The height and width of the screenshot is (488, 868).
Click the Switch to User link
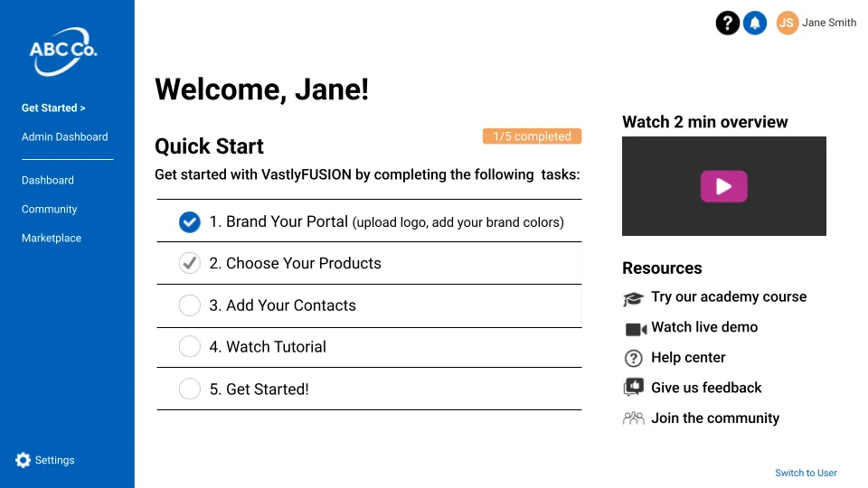806,473
